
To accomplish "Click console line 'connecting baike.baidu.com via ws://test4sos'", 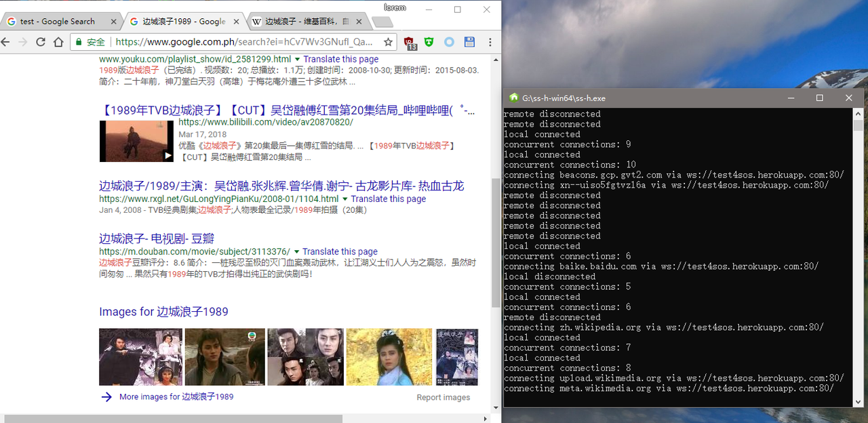I will pyautogui.click(x=660, y=266).
